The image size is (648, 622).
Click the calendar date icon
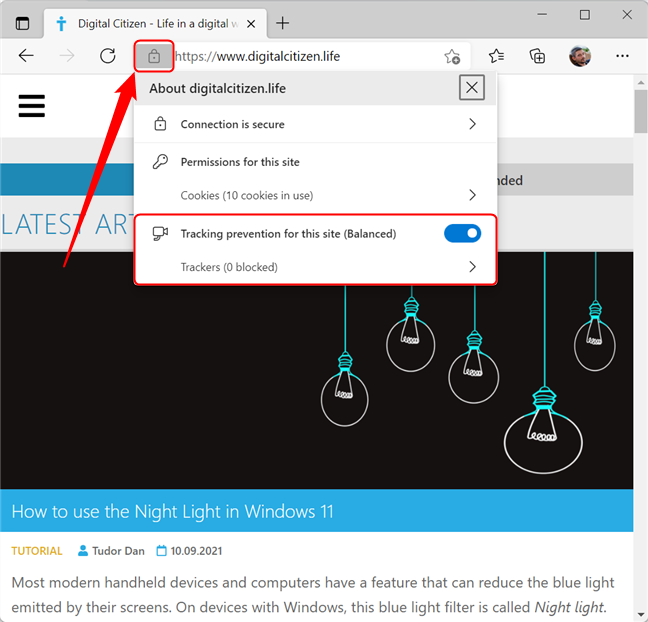161,551
